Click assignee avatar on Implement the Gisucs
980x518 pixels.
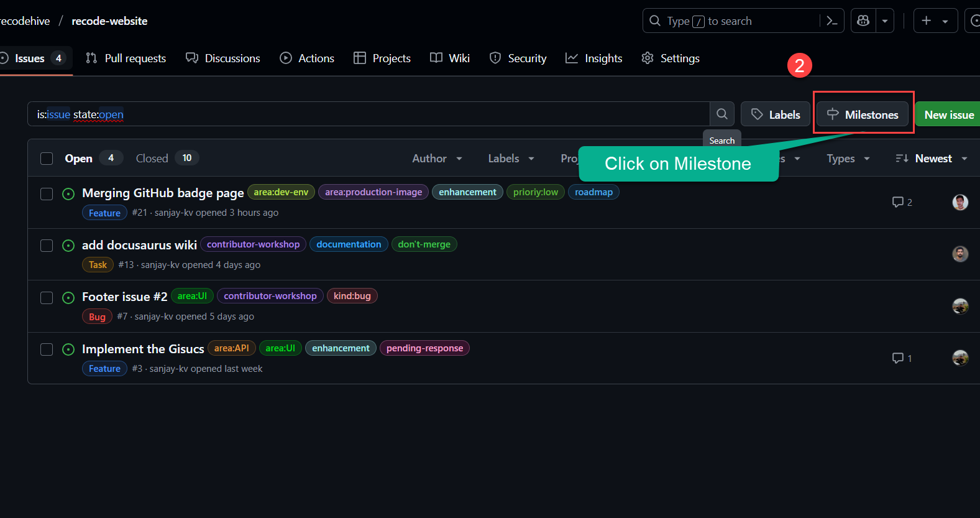960,358
